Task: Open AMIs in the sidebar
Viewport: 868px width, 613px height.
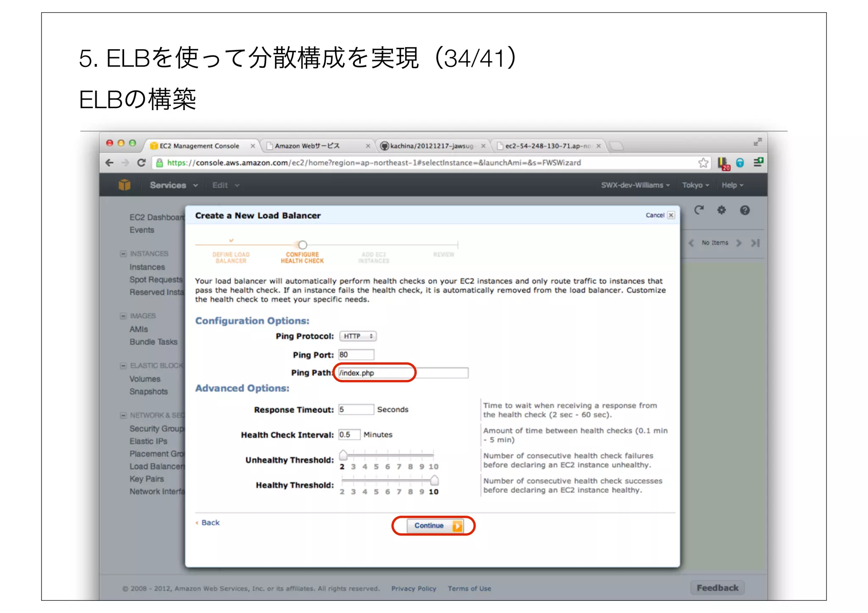Action: (139, 329)
